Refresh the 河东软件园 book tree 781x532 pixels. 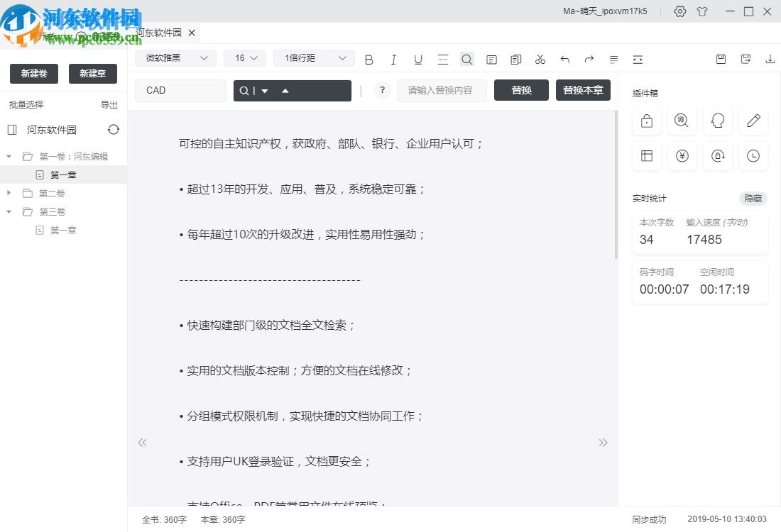click(114, 130)
